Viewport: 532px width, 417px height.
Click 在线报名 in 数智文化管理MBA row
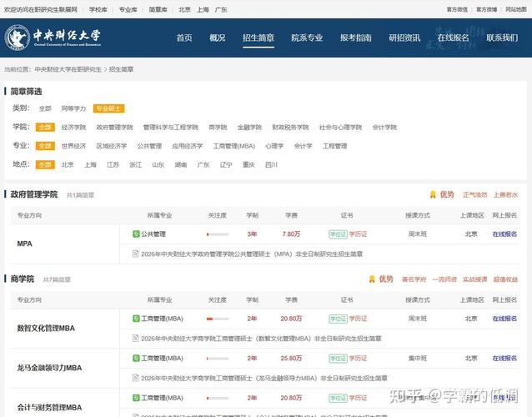504,319
